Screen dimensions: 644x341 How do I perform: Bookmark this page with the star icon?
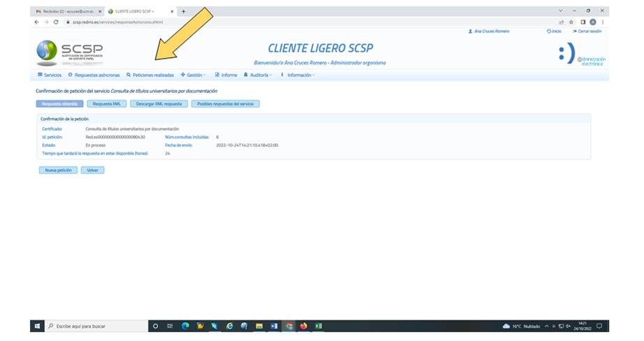pyautogui.click(x=571, y=22)
